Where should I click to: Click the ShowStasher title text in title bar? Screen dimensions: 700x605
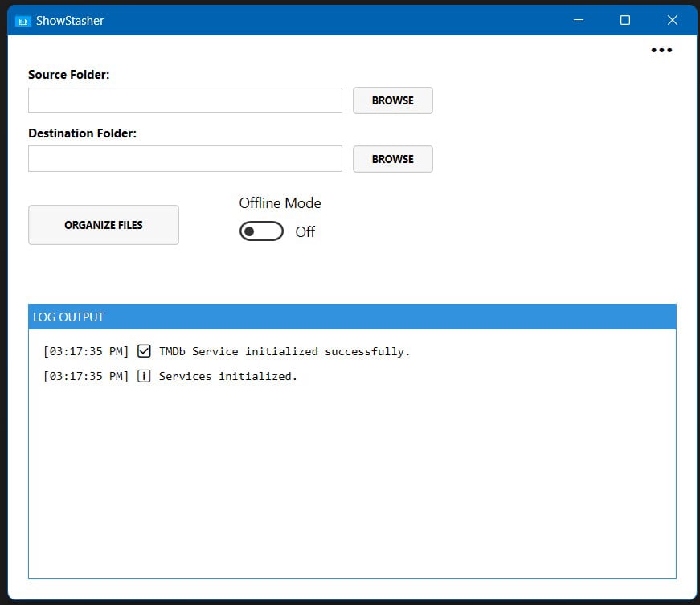pyautogui.click(x=70, y=20)
